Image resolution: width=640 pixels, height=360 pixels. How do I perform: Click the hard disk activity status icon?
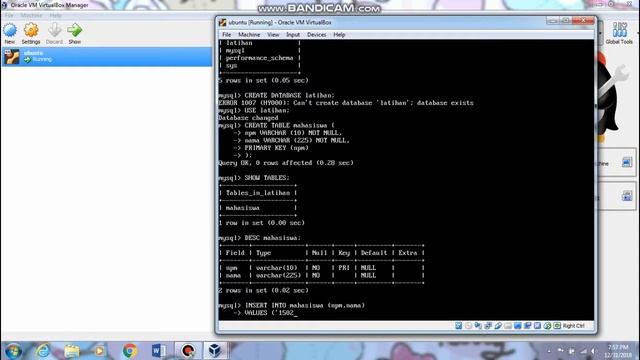point(458,326)
